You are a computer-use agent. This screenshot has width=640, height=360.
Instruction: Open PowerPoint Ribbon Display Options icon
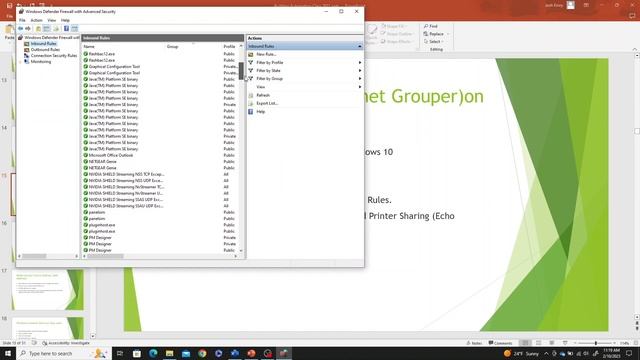pos(586,5)
